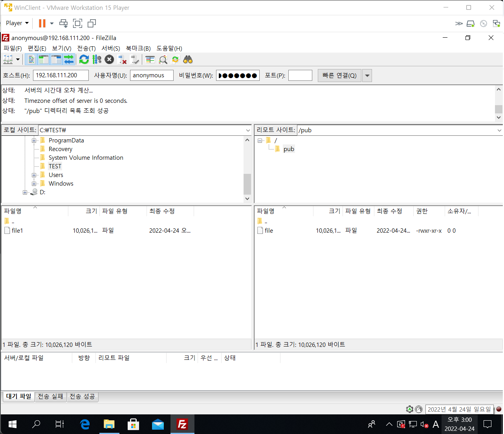The height and width of the screenshot is (434, 504).
Task: Click the host address field
Action: (61, 75)
